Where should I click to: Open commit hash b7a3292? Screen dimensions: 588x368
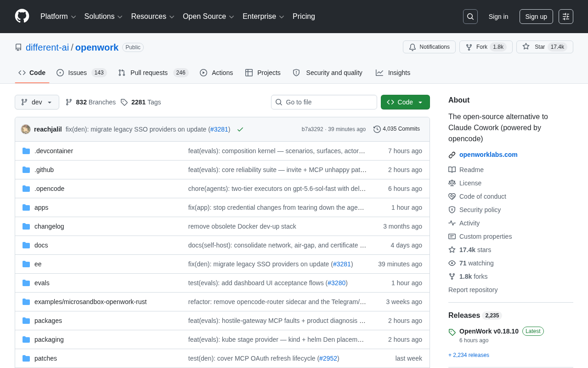[312, 129]
